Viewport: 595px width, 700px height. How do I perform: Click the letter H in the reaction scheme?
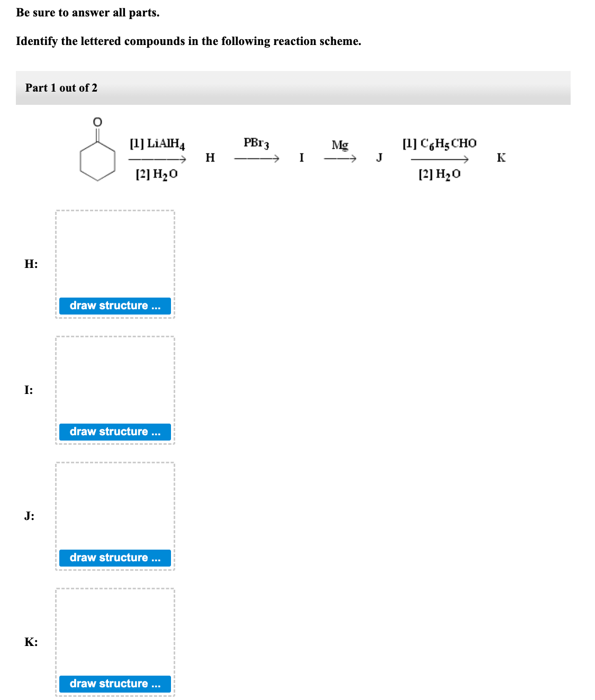pyautogui.click(x=210, y=157)
